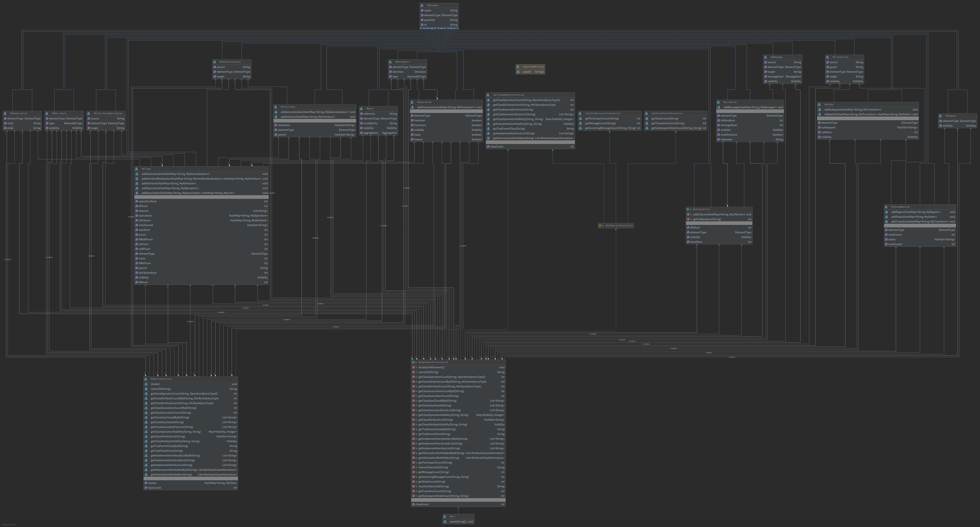Click the SuppressWarnings annotation icon
The width and height of the screenshot is (980, 527).
pos(518,67)
